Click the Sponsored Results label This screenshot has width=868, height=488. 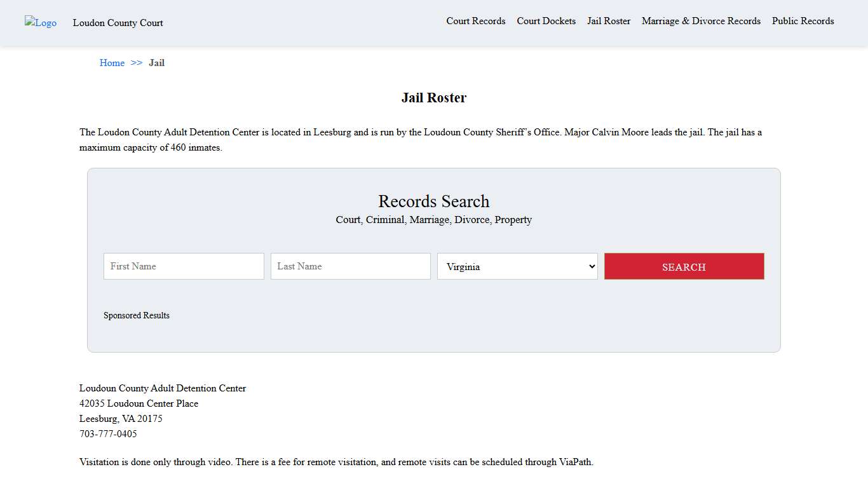pyautogui.click(x=137, y=315)
